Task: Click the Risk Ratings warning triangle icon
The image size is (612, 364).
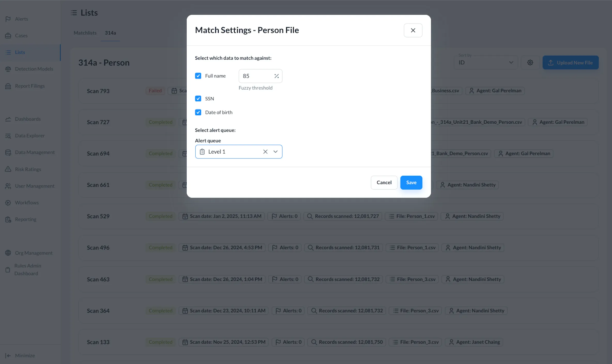Action: (x=8, y=169)
